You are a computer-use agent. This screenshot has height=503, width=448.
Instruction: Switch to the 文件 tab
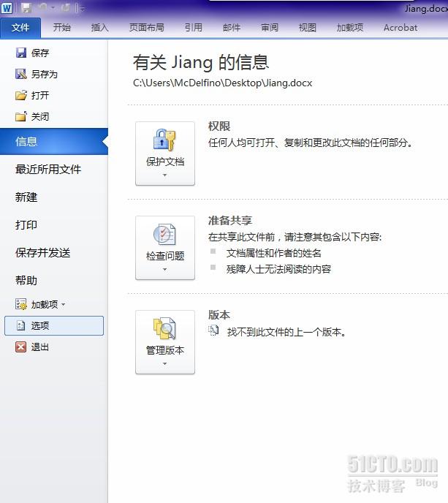[x=20, y=28]
